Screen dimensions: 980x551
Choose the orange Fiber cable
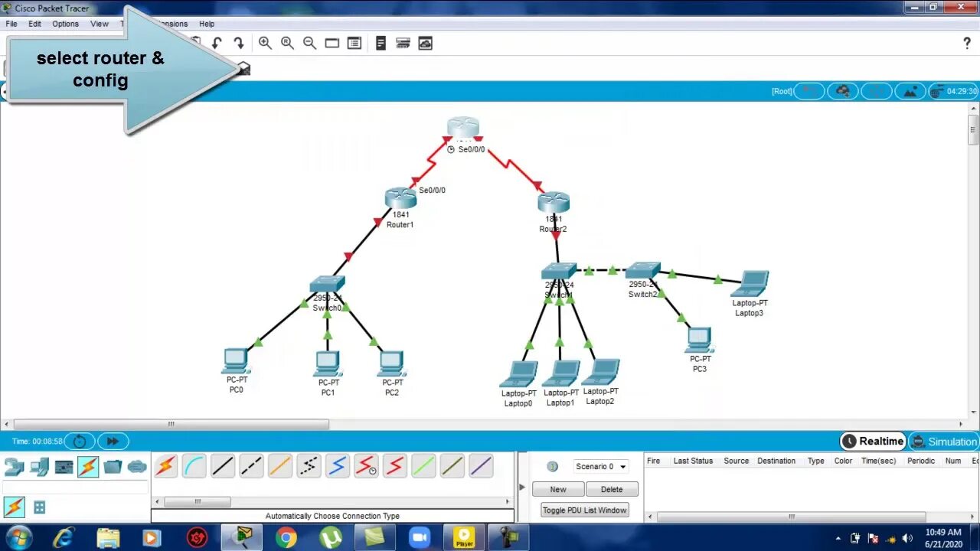point(280,466)
